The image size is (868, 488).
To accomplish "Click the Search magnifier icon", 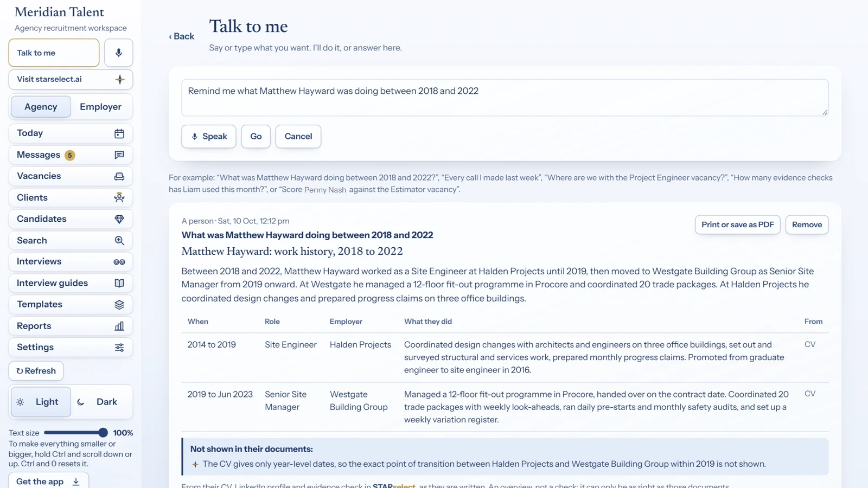I will (x=119, y=240).
